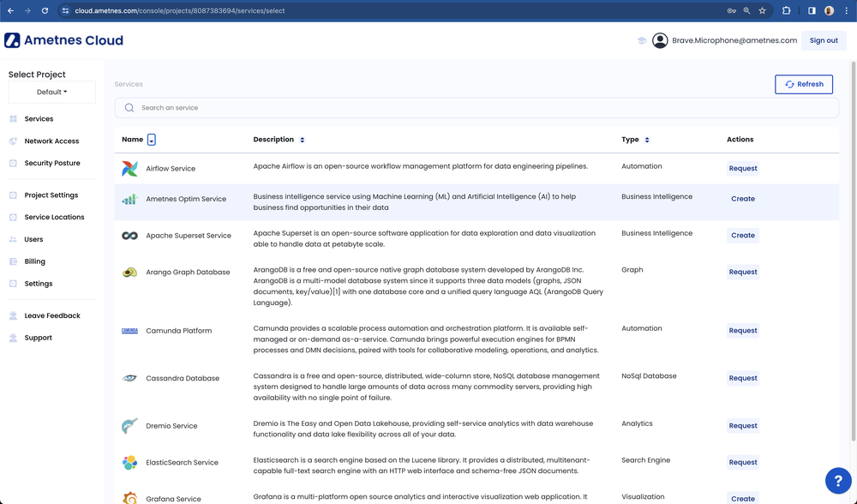This screenshot has height=504, width=857.
Task: Click the Apache Superset infinity icon
Action: [x=129, y=236]
